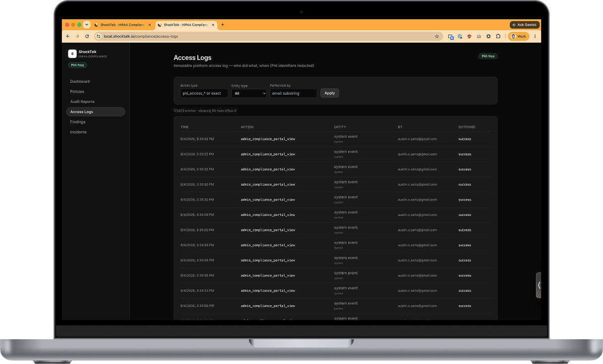
Task: Go back using the browser back arrow
Action: point(68,36)
